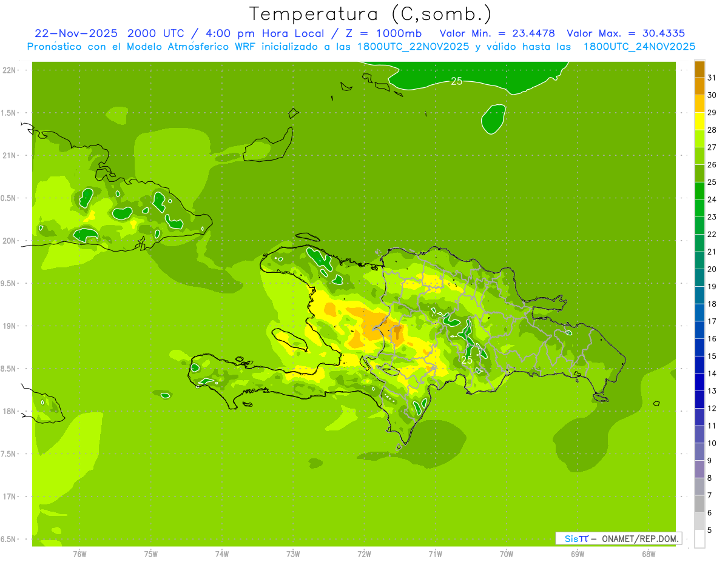Click the "73W" longitude label
This screenshot has width=728, height=562.
coord(292,554)
